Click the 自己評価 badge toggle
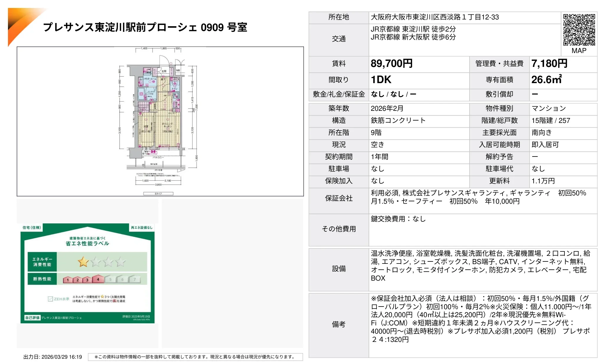Image resolution: width=606 pixels, height=364 pixels. pos(32,317)
